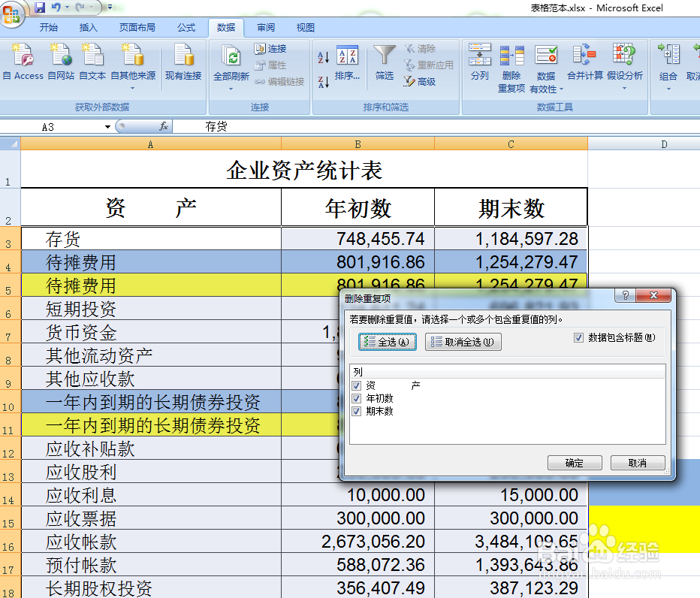Viewport: 700px width, 598px height.
Task: Click Remove Duplicates (删除重复项) in ribbon
Action: click(511, 68)
